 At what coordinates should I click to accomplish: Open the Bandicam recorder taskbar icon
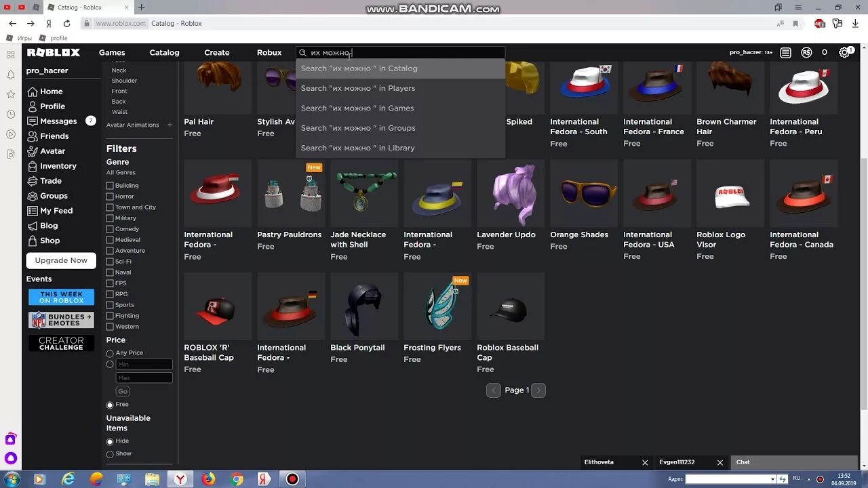click(x=292, y=479)
